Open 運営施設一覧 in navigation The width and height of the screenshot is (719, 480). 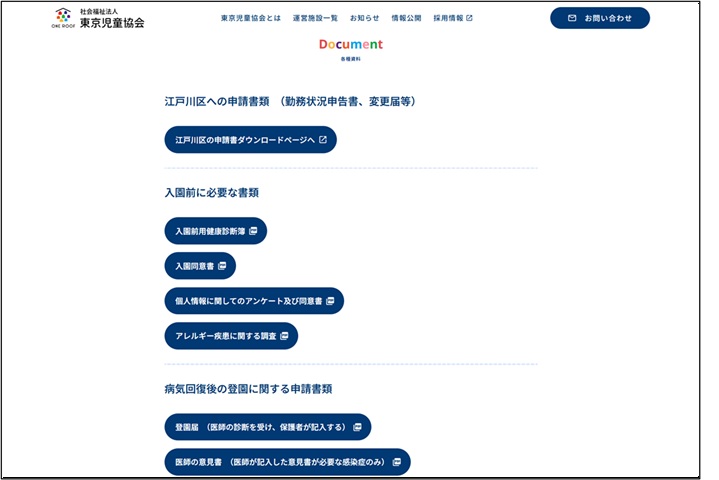tap(315, 18)
